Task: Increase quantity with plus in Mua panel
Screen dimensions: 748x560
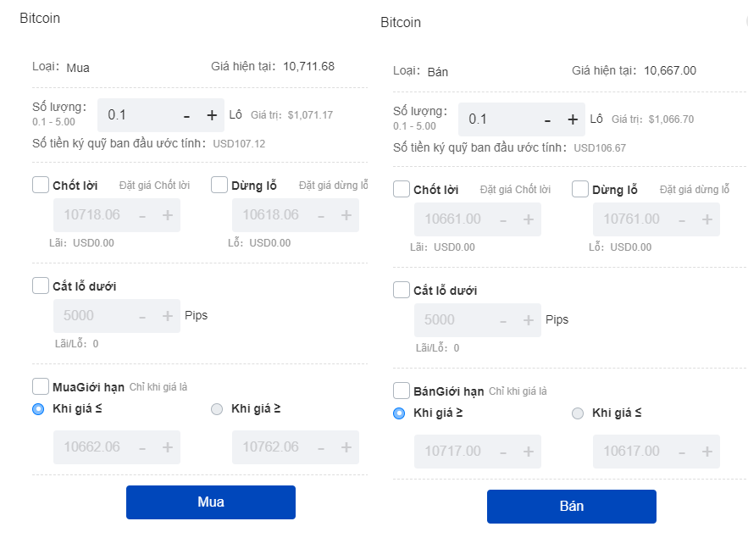Action: click(212, 115)
